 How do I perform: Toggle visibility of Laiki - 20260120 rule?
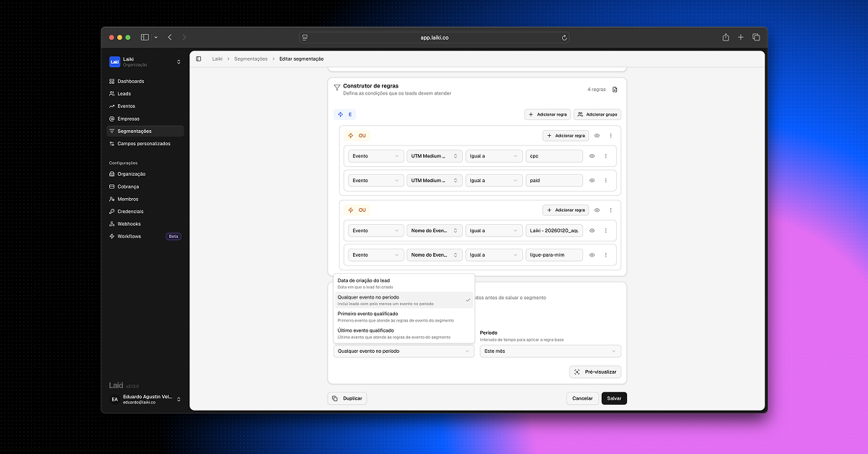[592, 231]
